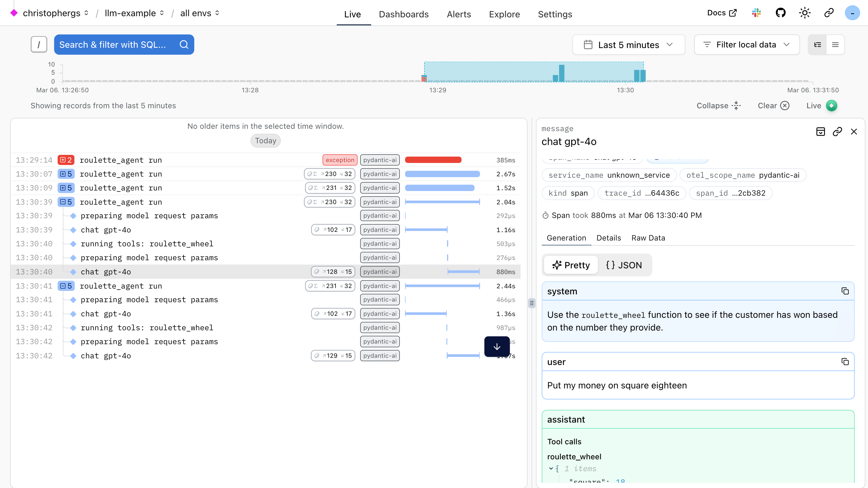Screen dimensions: 868x488
Task: Switch to the Raw Data tab
Action: tap(648, 238)
